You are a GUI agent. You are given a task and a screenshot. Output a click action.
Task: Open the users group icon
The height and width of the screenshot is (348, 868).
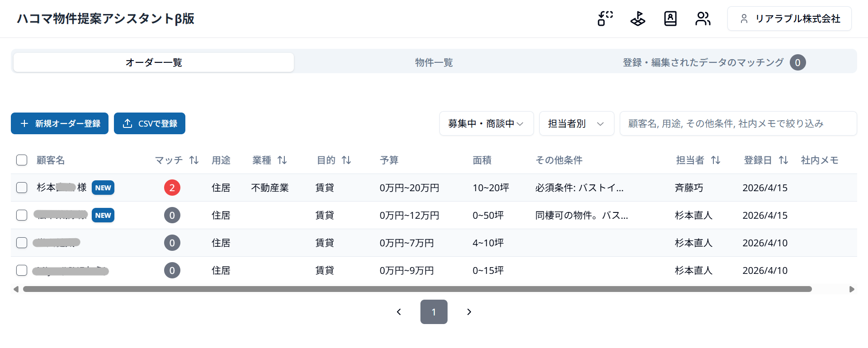click(x=703, y=19)
